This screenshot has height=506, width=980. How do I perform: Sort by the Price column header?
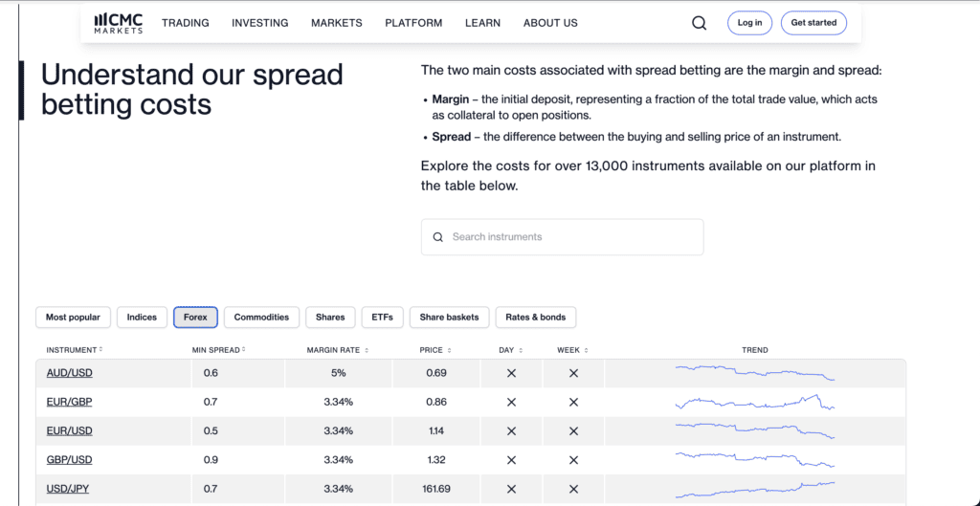click(435, 350)
